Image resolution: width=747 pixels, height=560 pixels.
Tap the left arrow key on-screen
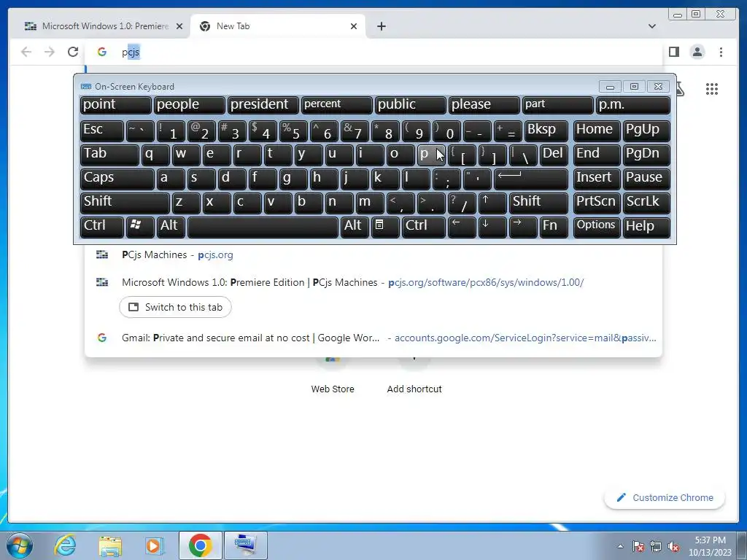(462, 227)
